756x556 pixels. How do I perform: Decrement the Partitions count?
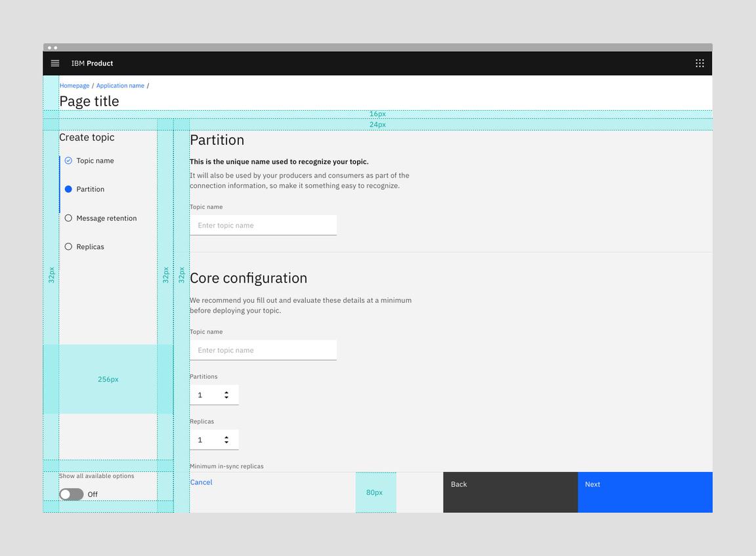tap(228, 397)
